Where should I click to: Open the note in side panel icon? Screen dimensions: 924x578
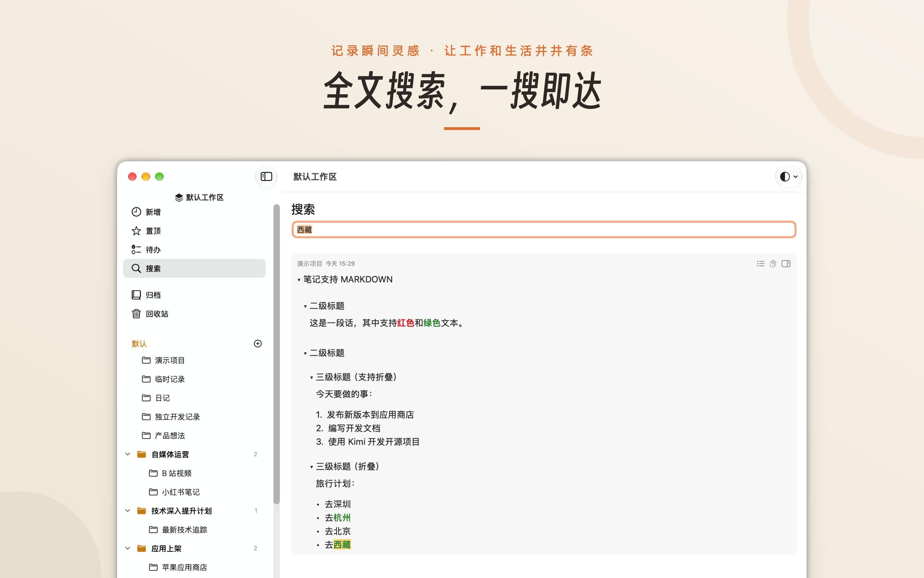coord(786,263)
